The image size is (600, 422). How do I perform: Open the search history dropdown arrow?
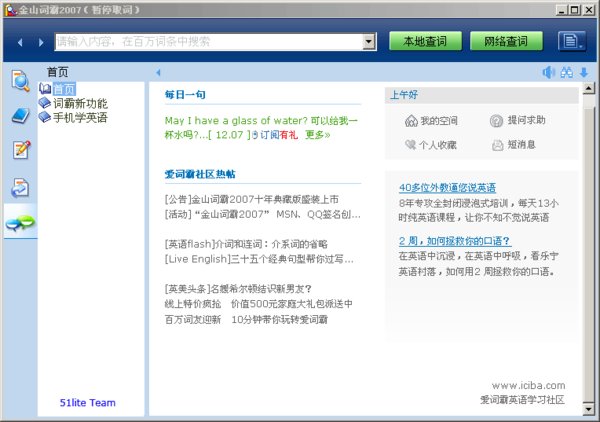point(369,42)
